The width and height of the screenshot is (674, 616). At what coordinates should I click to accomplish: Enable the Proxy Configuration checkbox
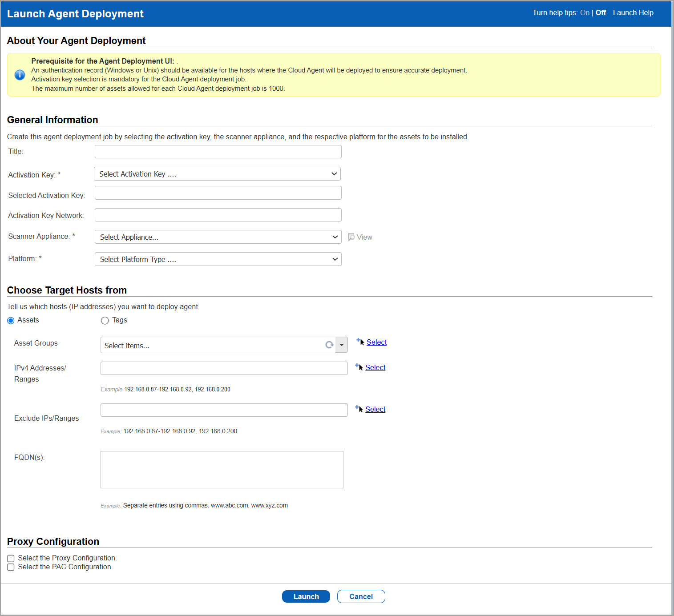click(11, 558)
